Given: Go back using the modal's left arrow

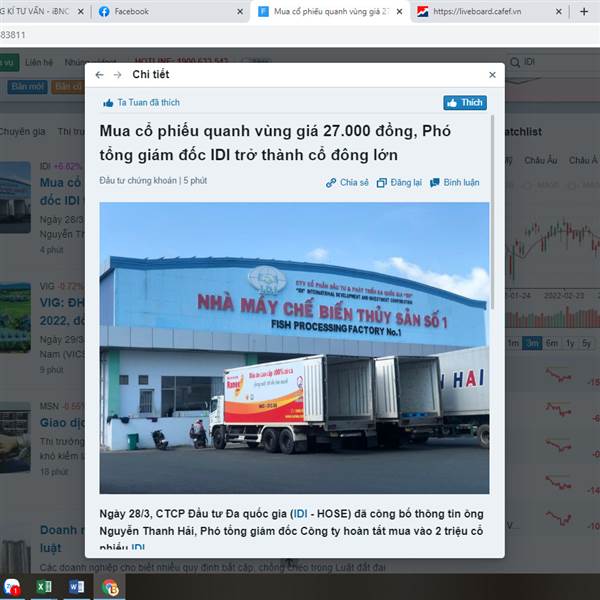Looking at the screenshot, I should [99, 75].
